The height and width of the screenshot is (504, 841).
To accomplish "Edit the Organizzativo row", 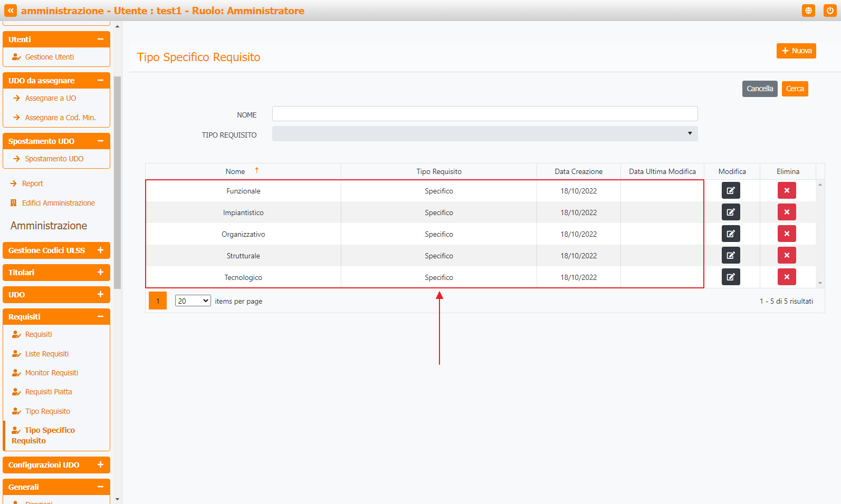I will click(x=731, y=234).
